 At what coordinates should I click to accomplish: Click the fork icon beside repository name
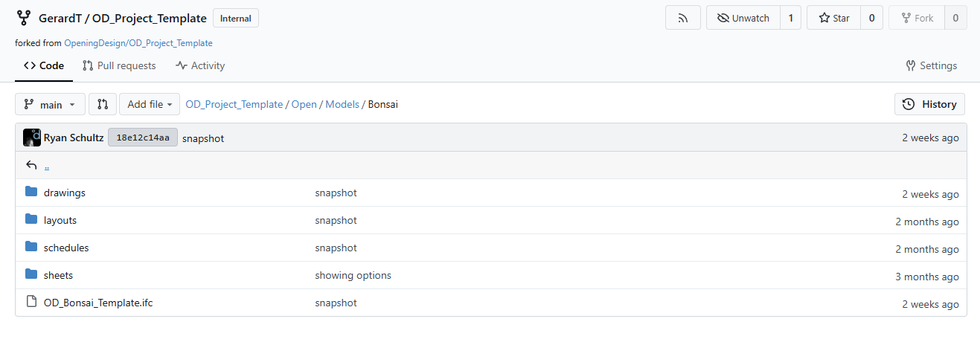(24, 18)
